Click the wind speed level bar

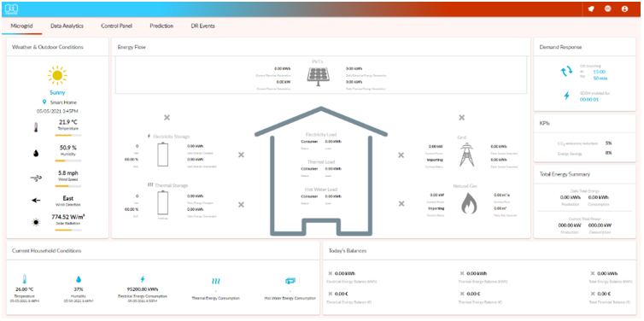tap(67, 186)
